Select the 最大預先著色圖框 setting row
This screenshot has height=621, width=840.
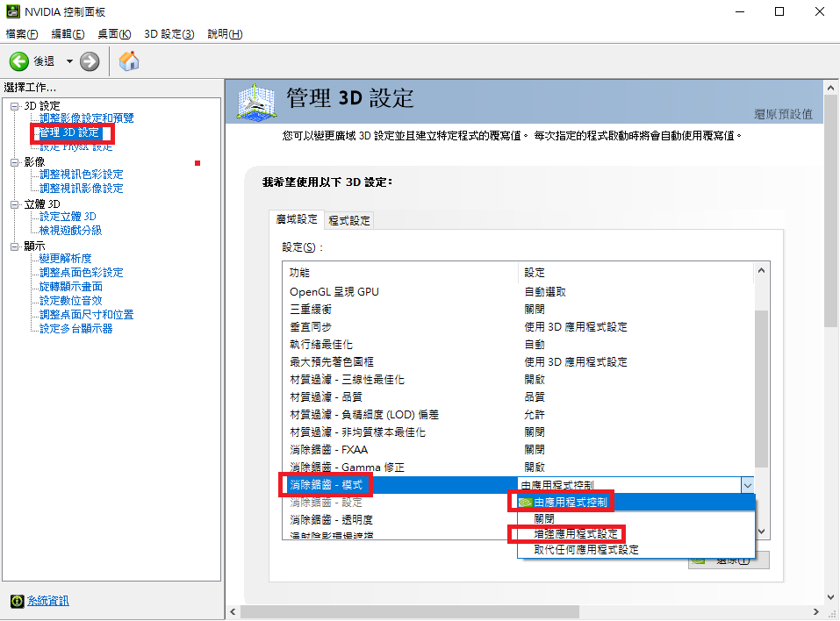click(x=518, y=362)
